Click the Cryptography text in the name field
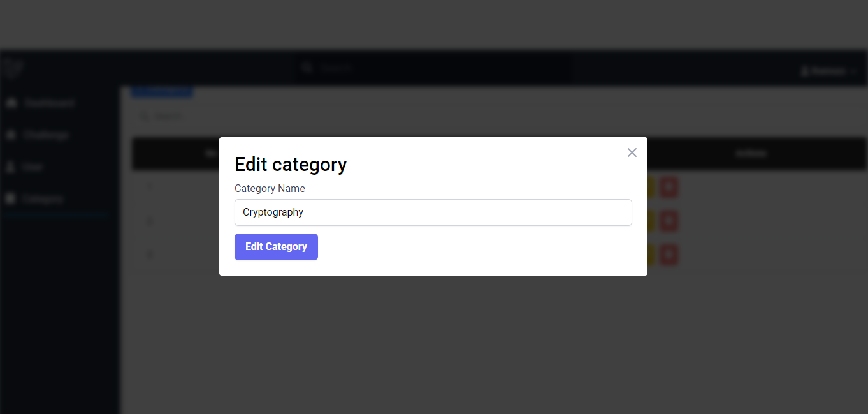The image size is (868, 416). pos(273,212)
